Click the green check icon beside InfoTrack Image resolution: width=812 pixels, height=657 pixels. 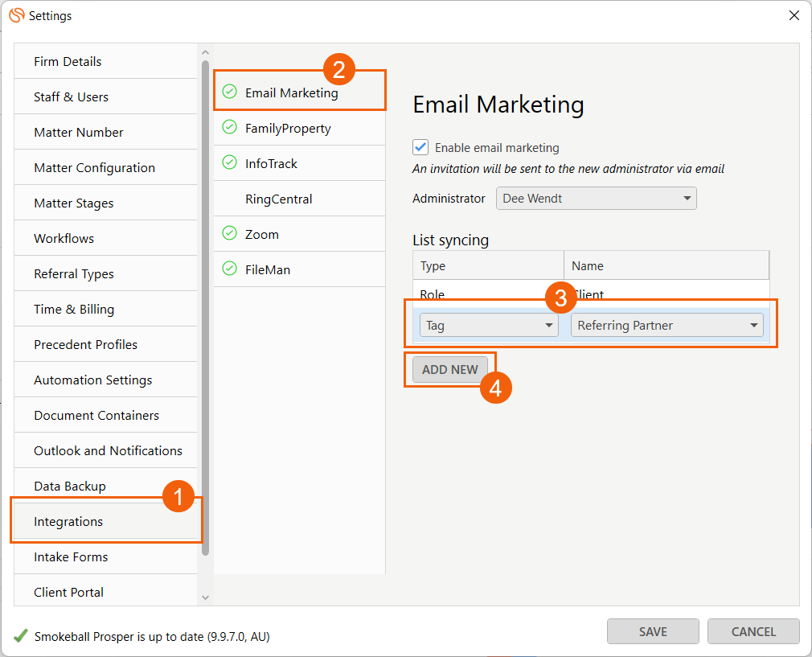[x=229, y=162]
